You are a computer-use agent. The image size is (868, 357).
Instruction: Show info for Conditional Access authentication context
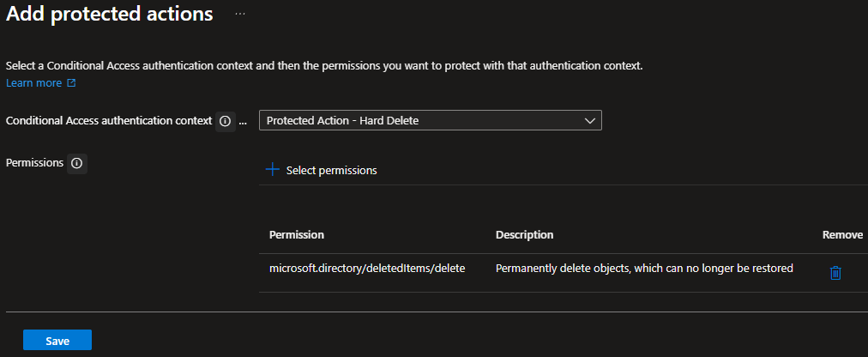pos(225,121)
